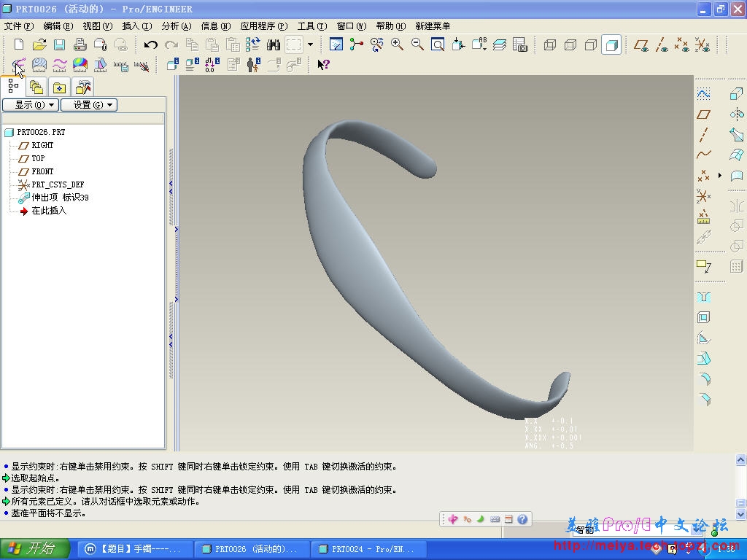Image resolution: width=747 pixels, height=560 pixels.
Task: Click the Zoom In magnifier icon
Action: [398, 45]
